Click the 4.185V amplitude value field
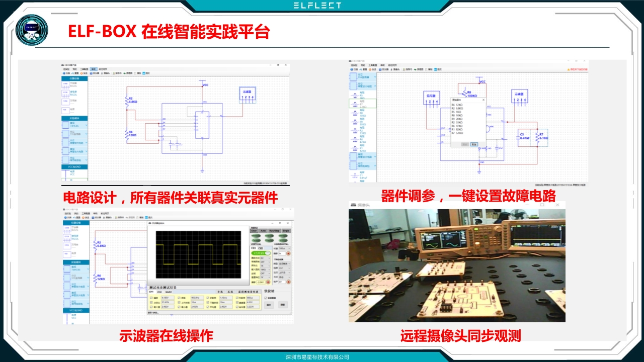Image resolution: width=644 pixels, height=362 pixels. (168, 298)
